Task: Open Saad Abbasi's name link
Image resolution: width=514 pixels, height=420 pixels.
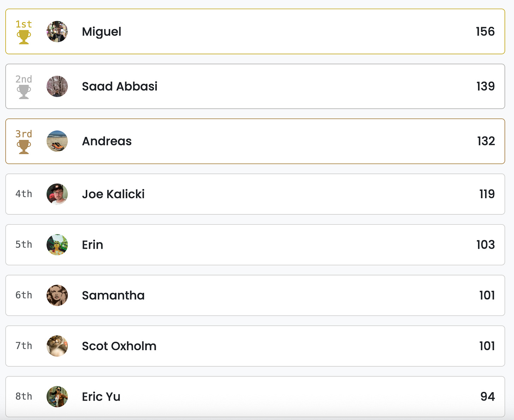Action: coord(120,86)
